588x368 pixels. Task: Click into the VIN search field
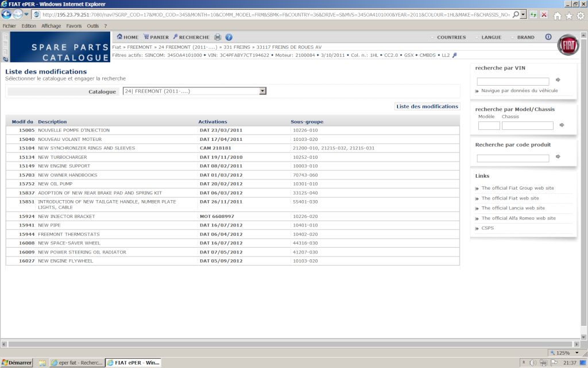point(513,81)
